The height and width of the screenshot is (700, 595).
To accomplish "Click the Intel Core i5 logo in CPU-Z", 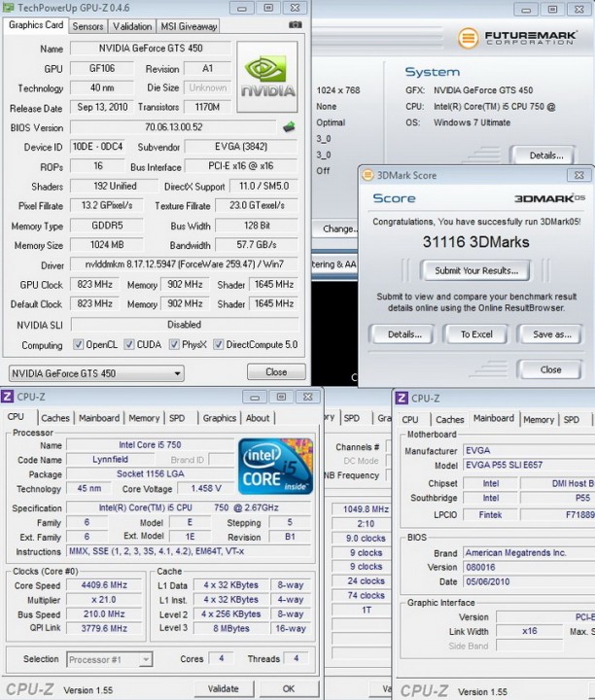I will (x=275, y=467).
